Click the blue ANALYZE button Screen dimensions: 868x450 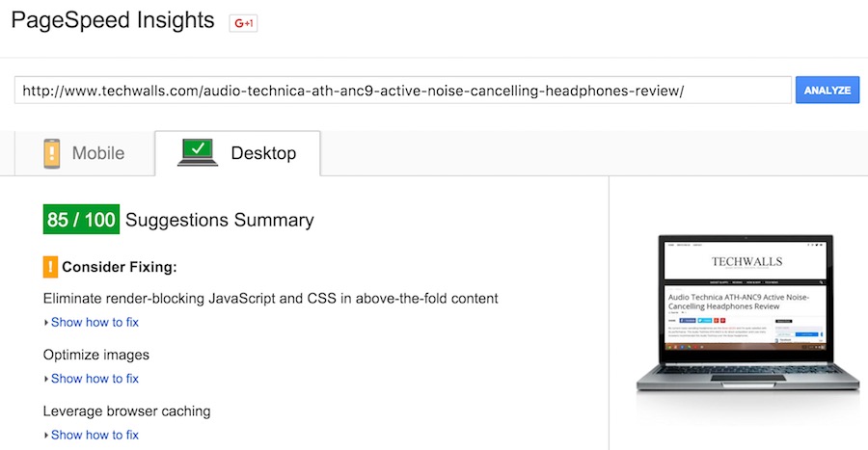(827, 91)
